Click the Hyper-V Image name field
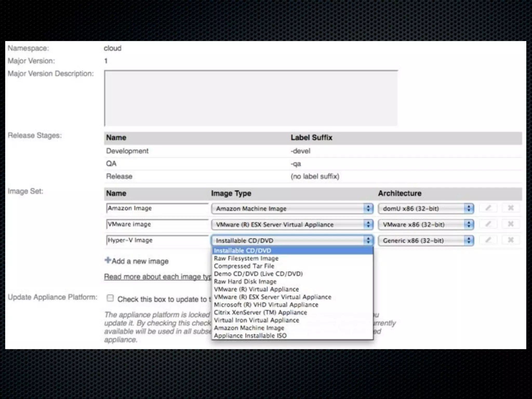532x399 pixels. click(157, 240)
